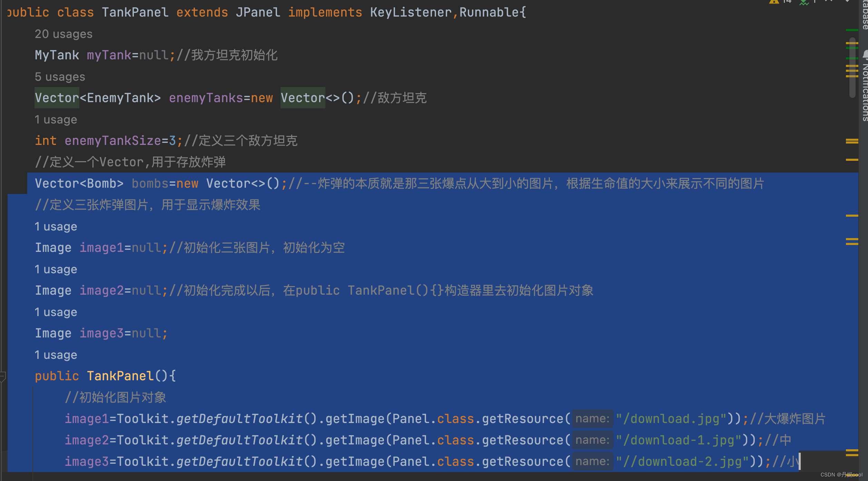Click the highlighted Vector type in enemyTanks declaration

point(57,98)
